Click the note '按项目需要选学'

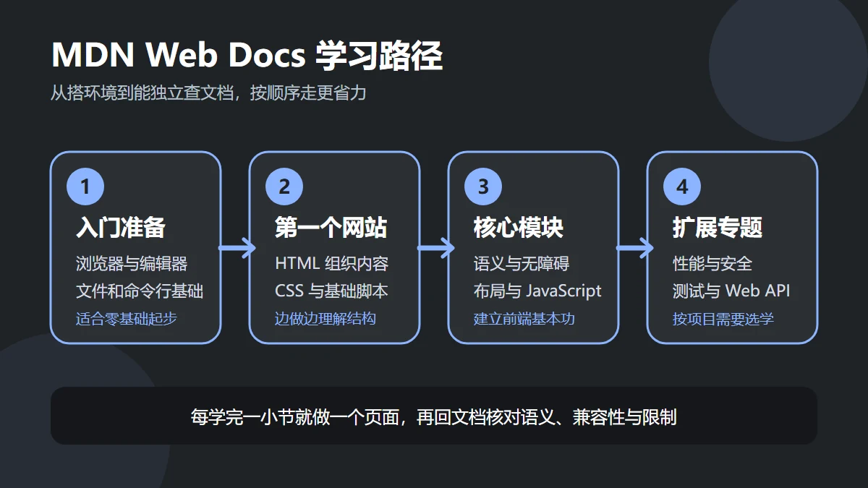723,318
